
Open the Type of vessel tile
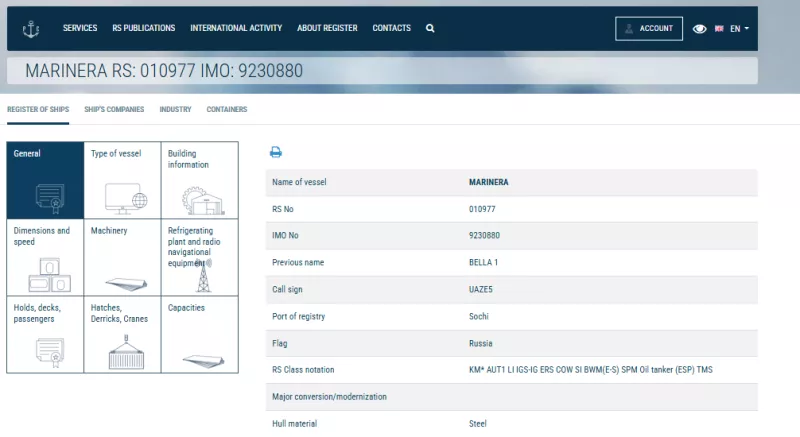pyautogui.click(x=122, y=180)
